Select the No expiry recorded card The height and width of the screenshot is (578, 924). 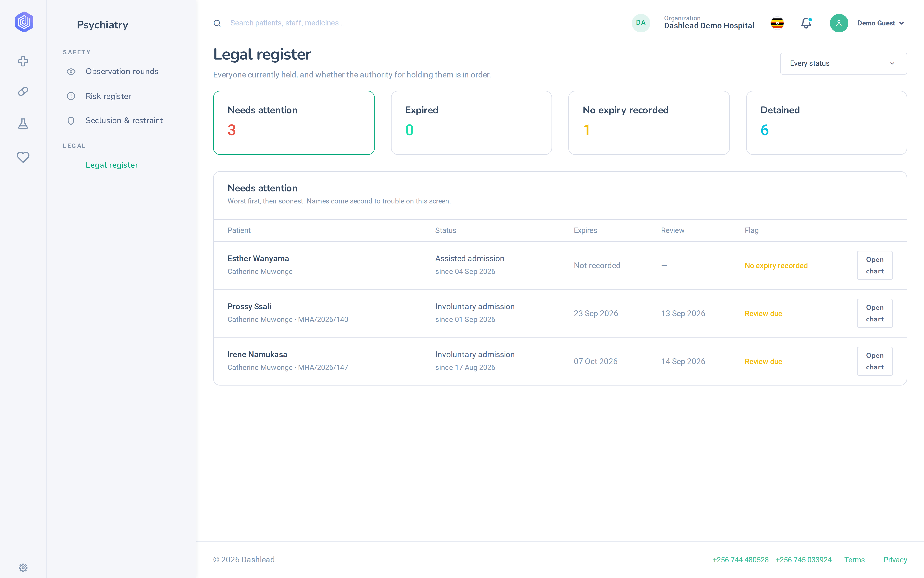649,123
